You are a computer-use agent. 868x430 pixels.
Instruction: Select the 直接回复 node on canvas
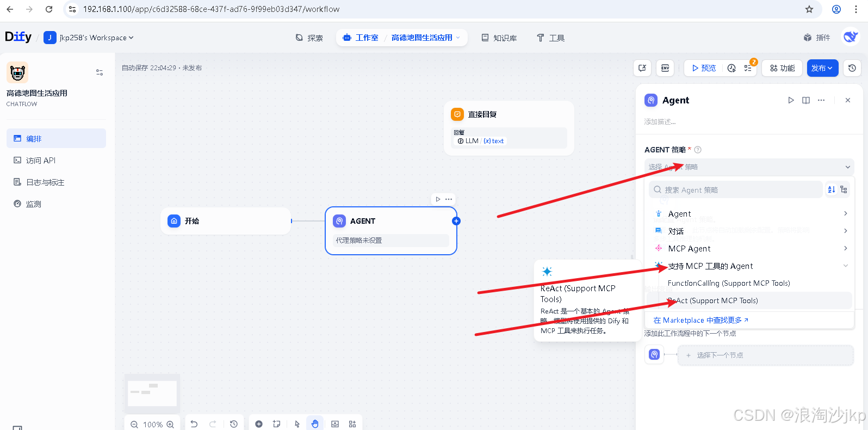tap(509, 128)
